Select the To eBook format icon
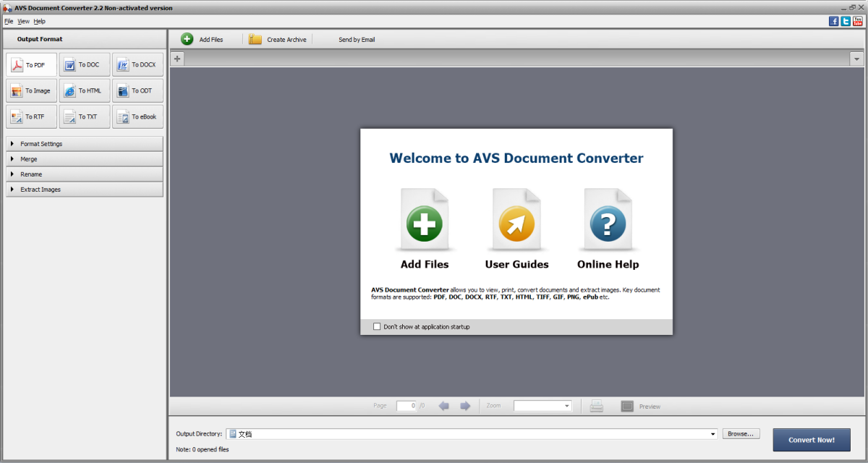The image size is (868, 463). point(137,116)
